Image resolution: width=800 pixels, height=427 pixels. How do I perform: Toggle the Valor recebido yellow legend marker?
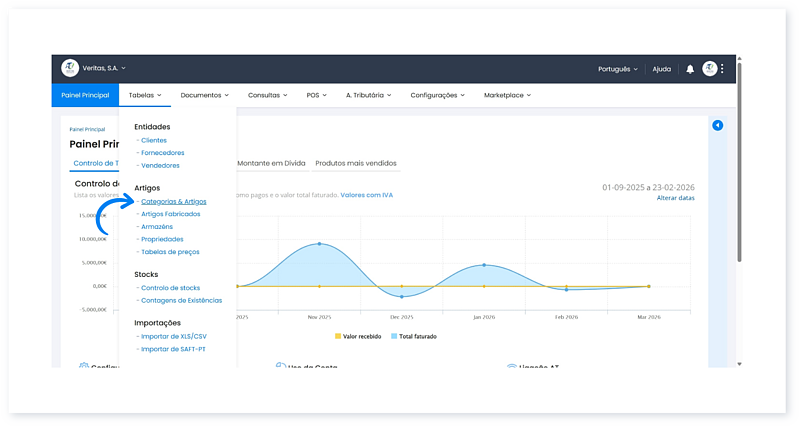338,336
